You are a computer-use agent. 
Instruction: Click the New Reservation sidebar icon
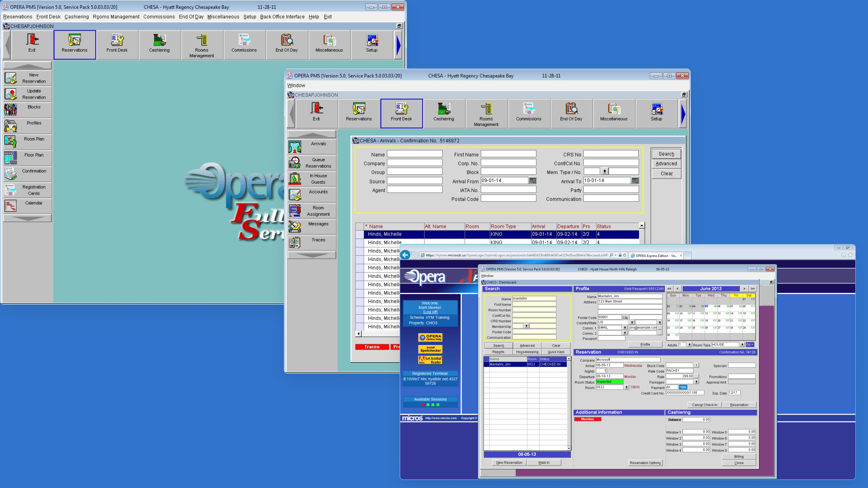(x=28, y=78)
